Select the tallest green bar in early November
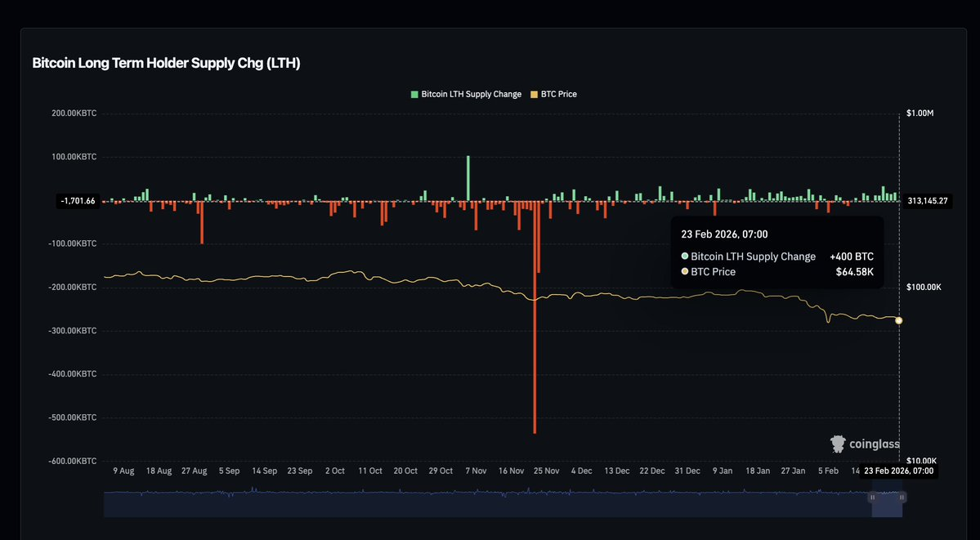 pyautogui.click(x=468, y=178)
